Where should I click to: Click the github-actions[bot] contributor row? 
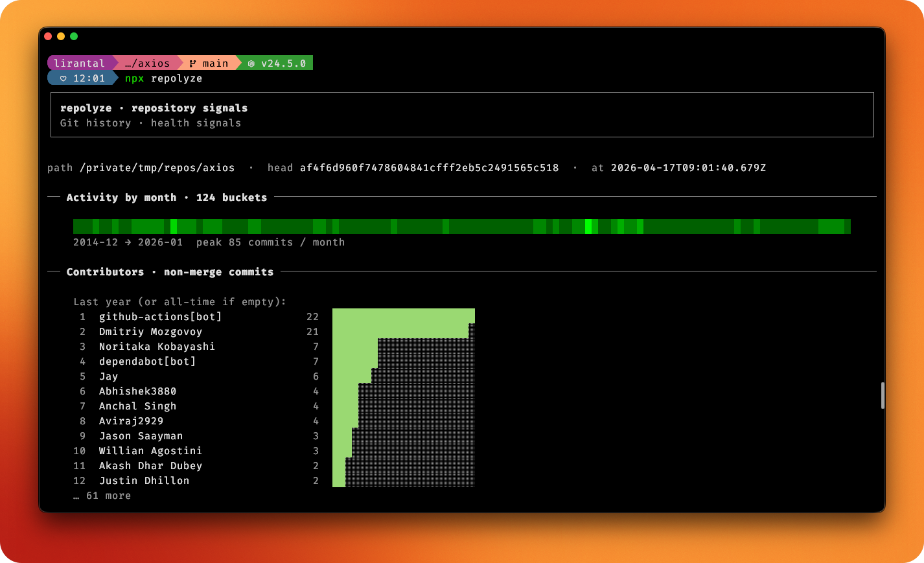pyautogui.click(x=274, y=317)
